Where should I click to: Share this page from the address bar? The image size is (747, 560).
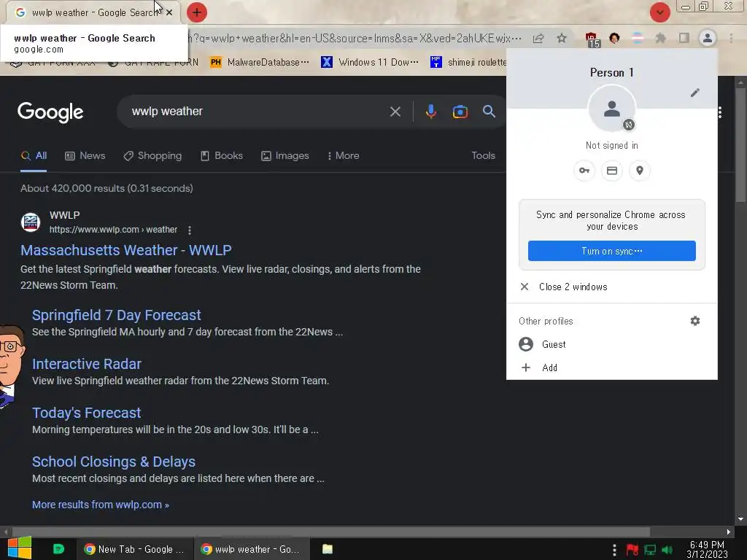click(538, 38)
